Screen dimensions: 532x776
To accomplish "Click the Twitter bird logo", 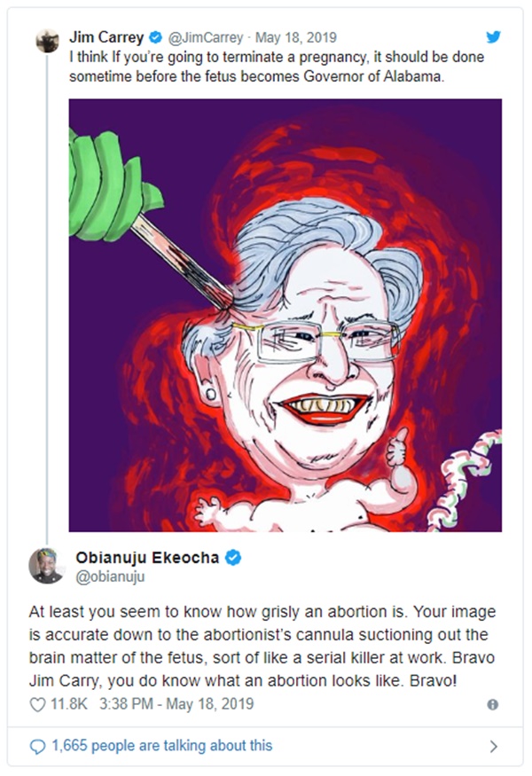I will pos(492,37).
